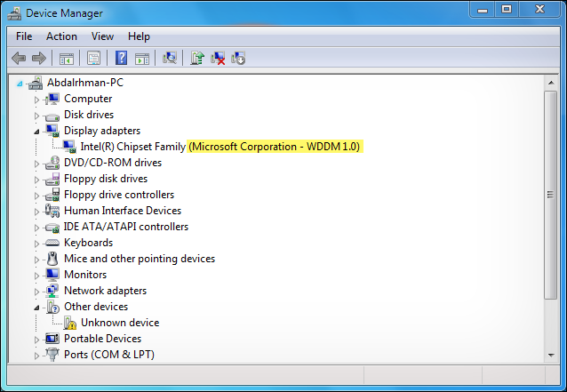Click the Mice and other pointing devices icon

(x=52, y=259)
